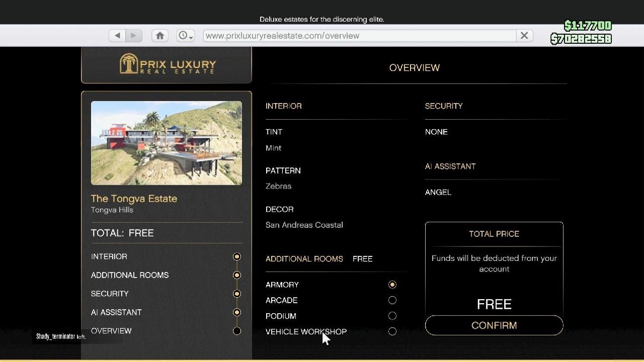This screenshot has height=362, width=644.
Task: Click the Zebras pattern value
Action: (x=279, y=186)
